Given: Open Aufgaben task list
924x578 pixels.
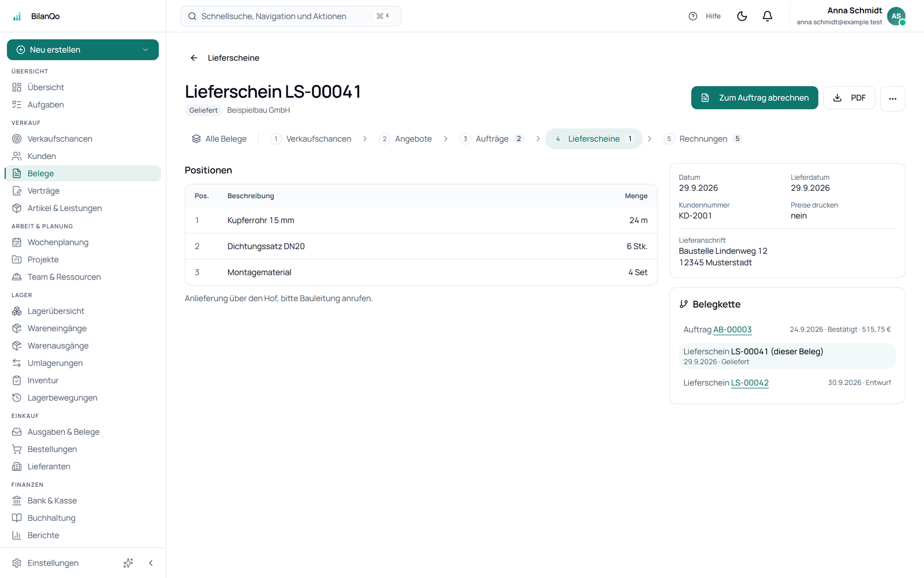Looking at the screenshot, I should pyautogui.click(x=83, y=105).
